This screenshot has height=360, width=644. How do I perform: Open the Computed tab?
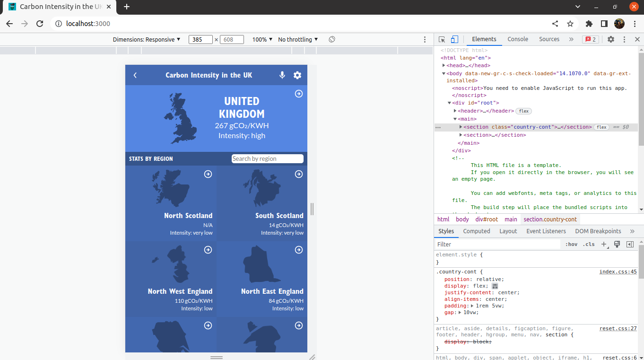coord(477,231)
